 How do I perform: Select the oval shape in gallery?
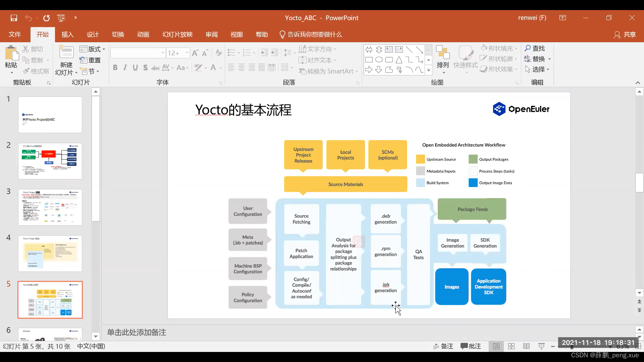pos(379,60)
